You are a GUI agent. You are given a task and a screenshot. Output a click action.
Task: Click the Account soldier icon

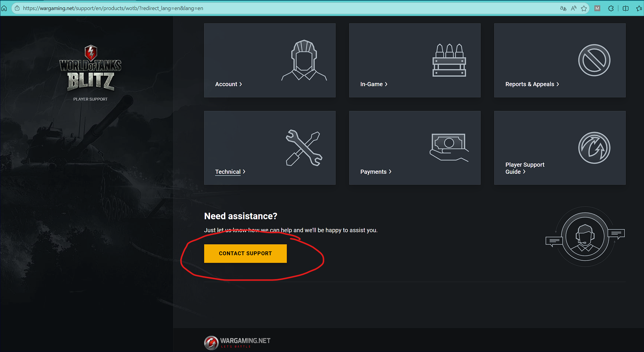pyautogui.click(x=304, y=60)
